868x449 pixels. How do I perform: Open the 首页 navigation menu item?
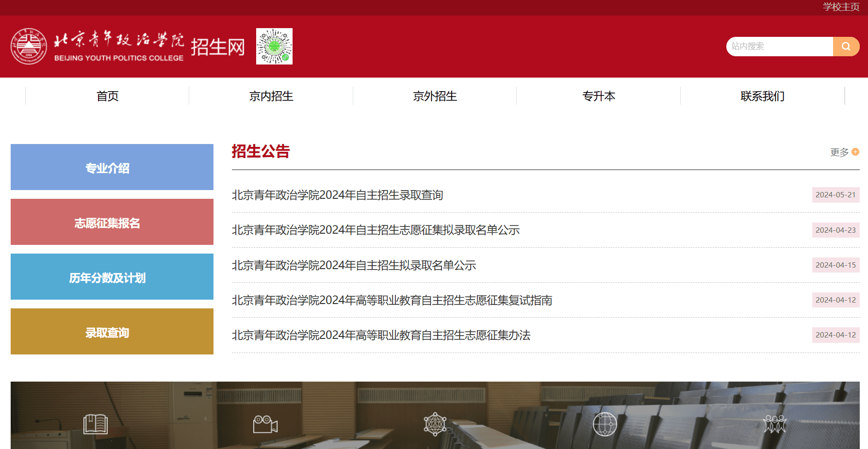point(107,96)
